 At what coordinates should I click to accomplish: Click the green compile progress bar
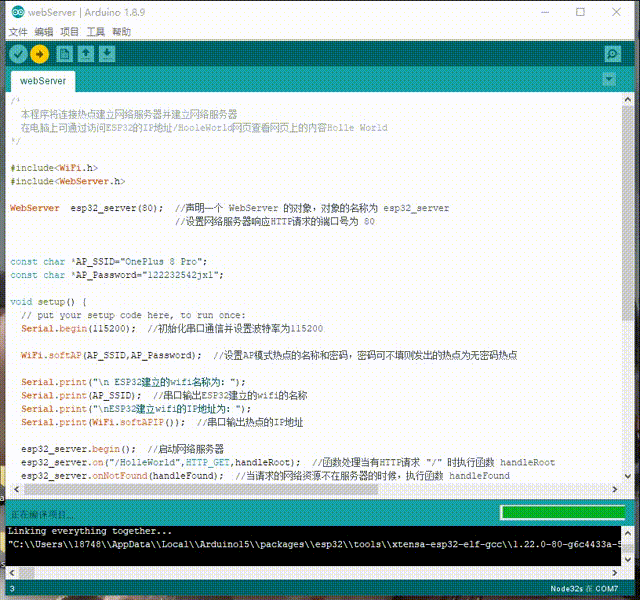pos(563,512)
